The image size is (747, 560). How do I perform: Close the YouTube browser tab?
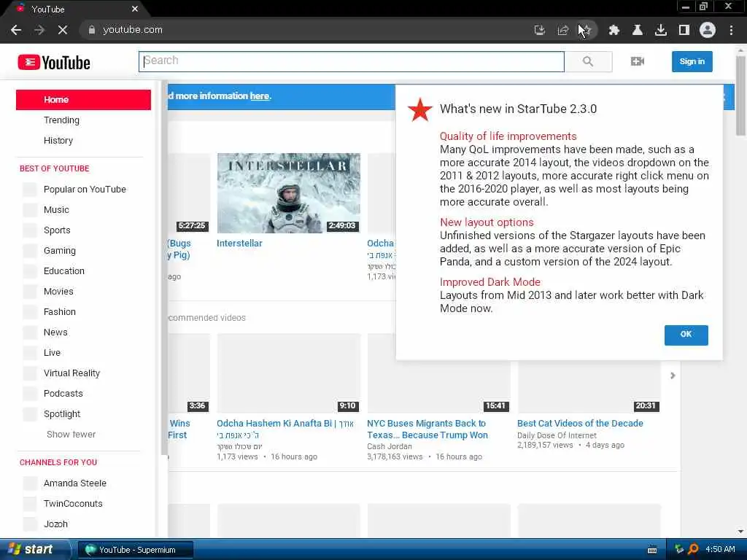click(x=135, y=9)
